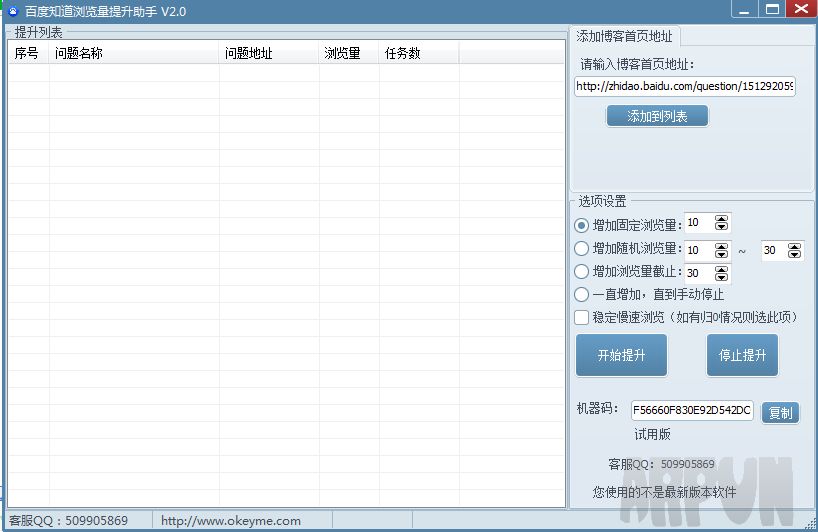Adjust the random maximum value spinner
The width and height of the screenshot is (818, 532).
coord(795,251)
